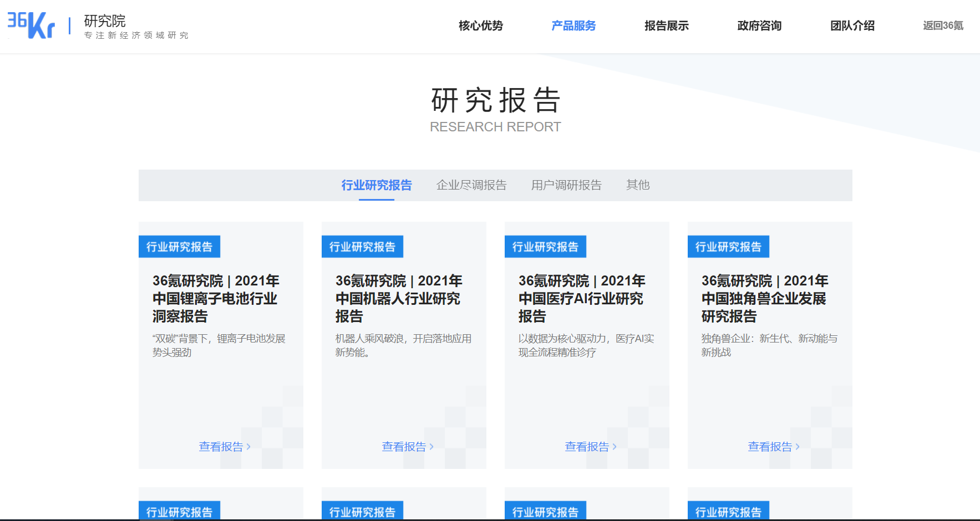Screen dimensions: 980x521
Task: Click the RESEARCH REPORT subtitle
Action: [x=495, y=127]
